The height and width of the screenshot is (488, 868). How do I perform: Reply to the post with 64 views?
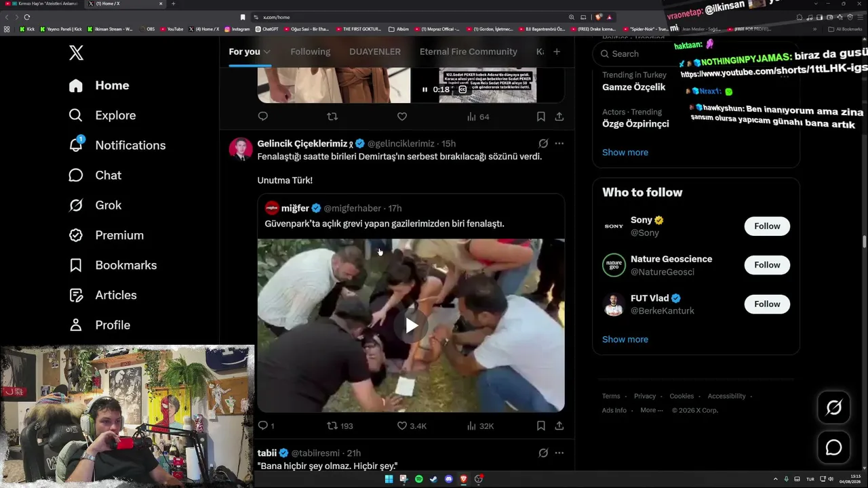(x=263, y=117)
